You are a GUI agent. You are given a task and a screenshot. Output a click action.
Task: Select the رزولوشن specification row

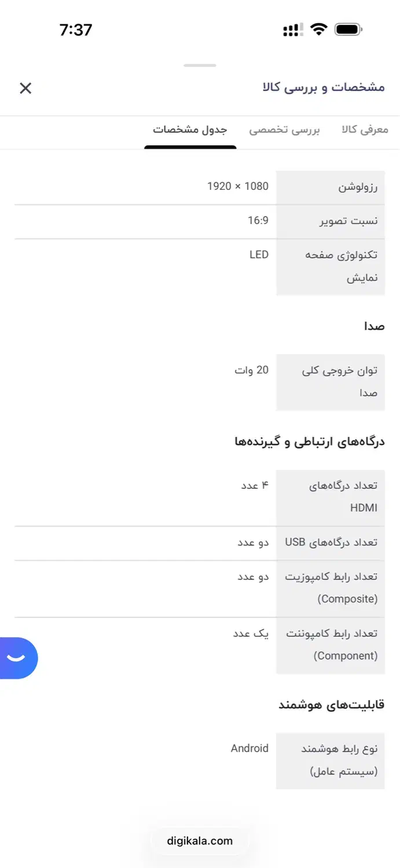pos(357,186)
